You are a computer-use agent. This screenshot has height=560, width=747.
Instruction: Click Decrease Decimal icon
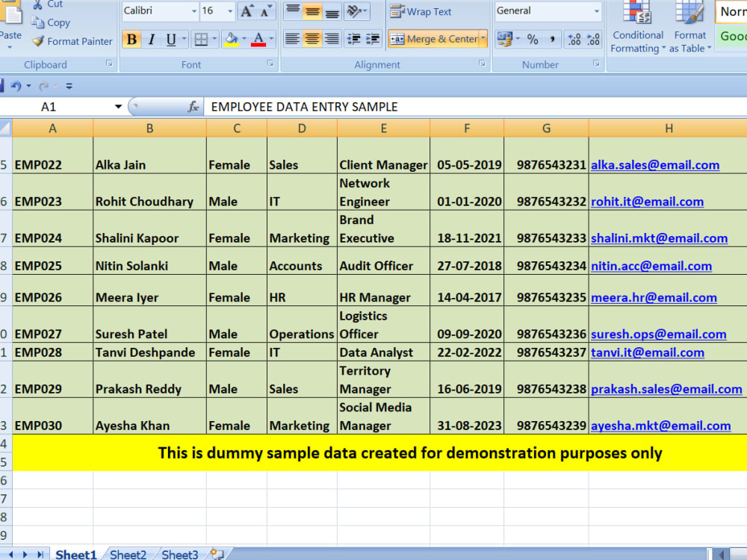pyautogui.click(x=594, y=39)
